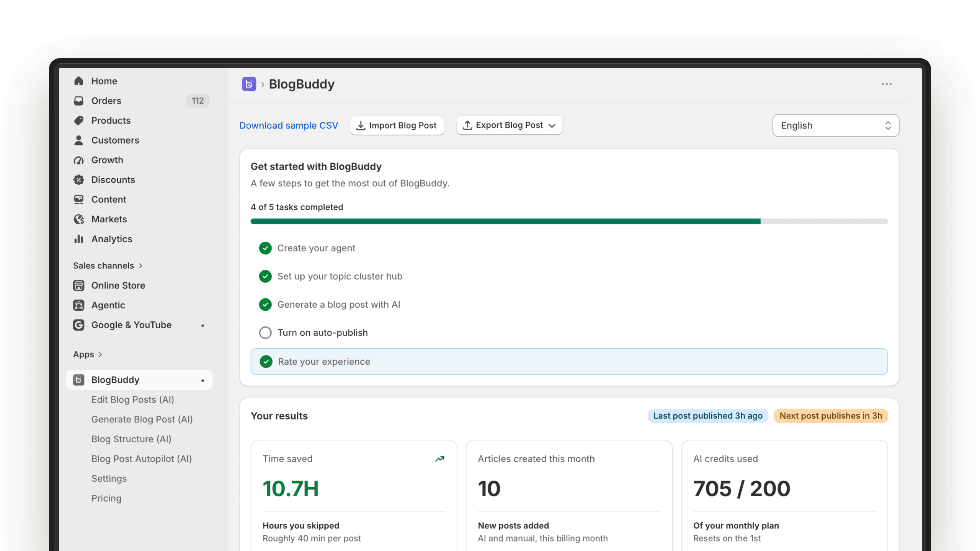Open Generate Blog Post (AI) menu item
This screenshot has height=551, width=980.
click(142, 419)
